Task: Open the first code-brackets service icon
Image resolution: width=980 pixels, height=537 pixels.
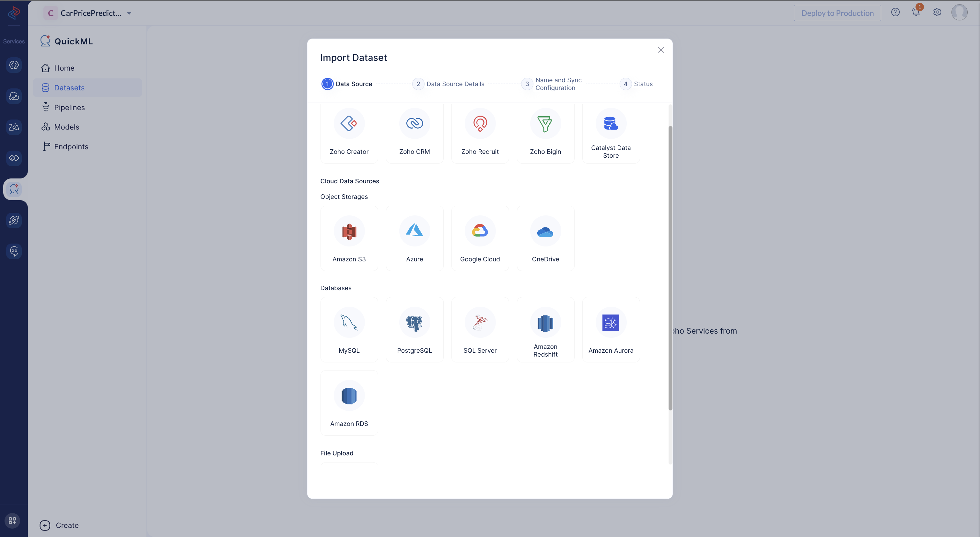Action: [14, 65]
